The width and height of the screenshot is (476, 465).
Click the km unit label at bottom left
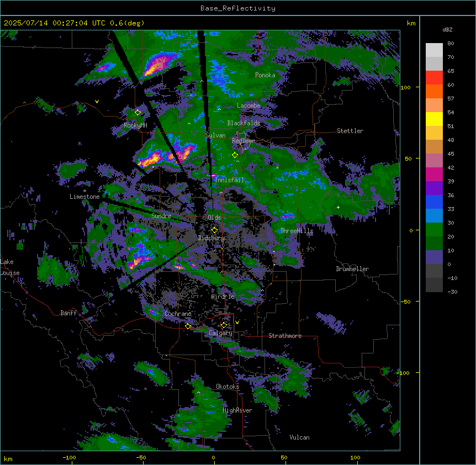8,459
